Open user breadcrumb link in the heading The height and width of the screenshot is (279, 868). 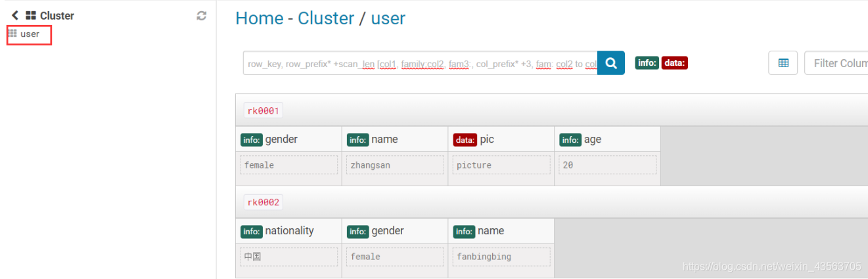pyautogui.click(x=388, y=18)
